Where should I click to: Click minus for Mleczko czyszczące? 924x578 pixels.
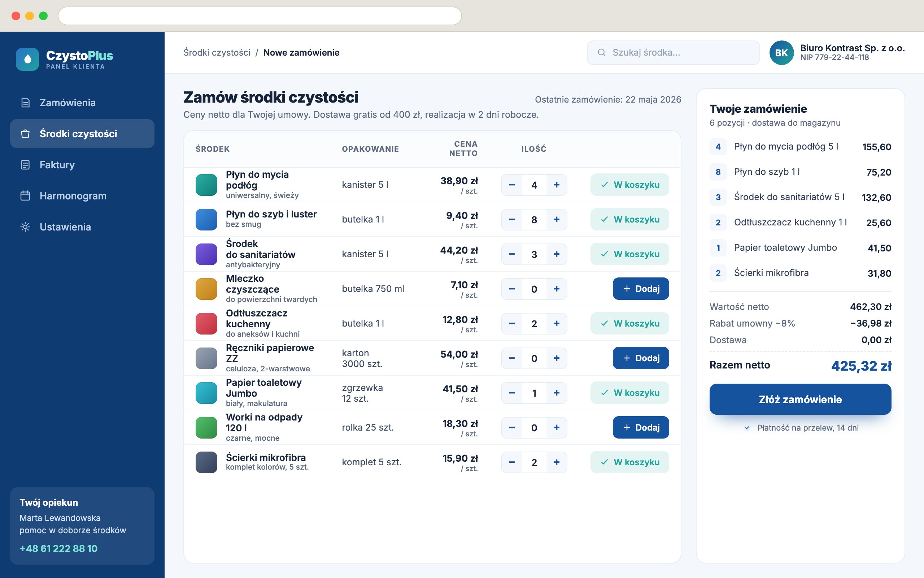coord(512,289)
